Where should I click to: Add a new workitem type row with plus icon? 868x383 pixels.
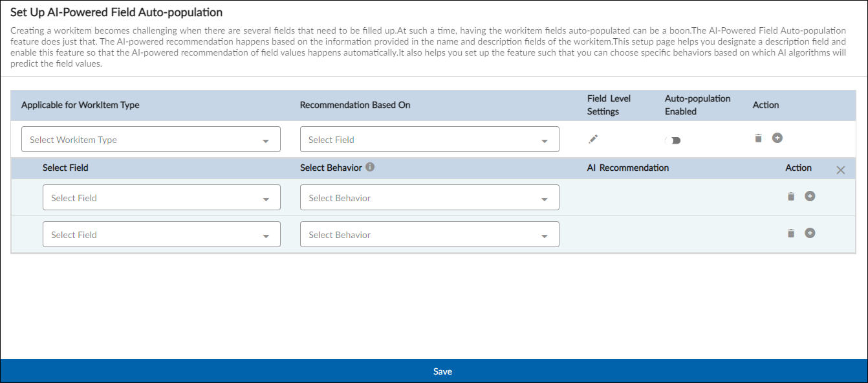(777, 138)
